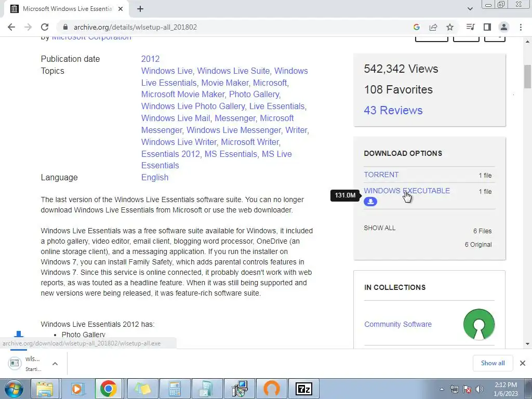Download the WINDOWS EXECUTABLE file
The width and height of the screenshot is (532, 399).
coord(407,191)
